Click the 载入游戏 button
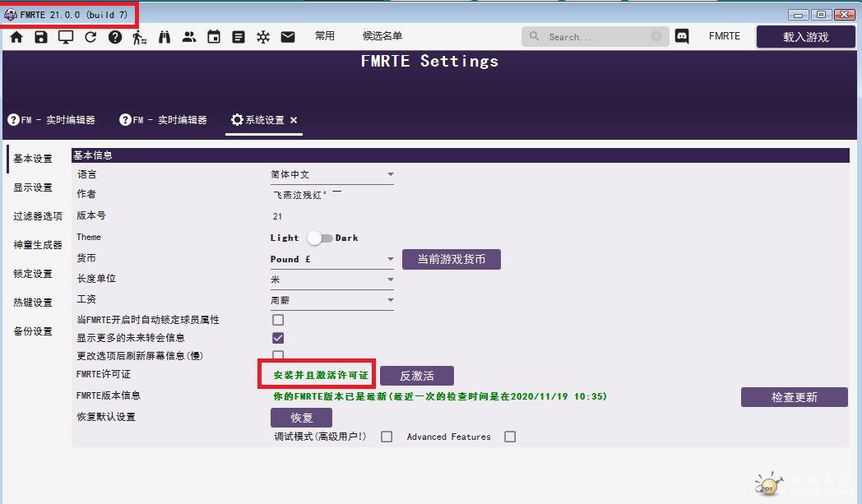This screenshot has height=504, width=862. (x=805, y=37)
